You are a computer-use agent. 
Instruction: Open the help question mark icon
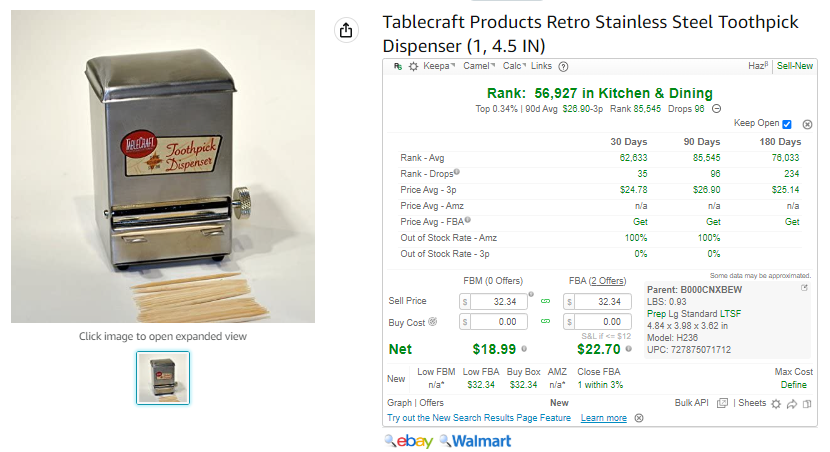coord(563,67)
